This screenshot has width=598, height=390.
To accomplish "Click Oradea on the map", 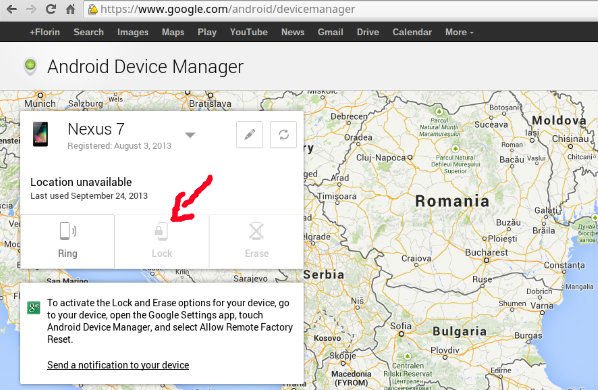I will coord(358,137).
